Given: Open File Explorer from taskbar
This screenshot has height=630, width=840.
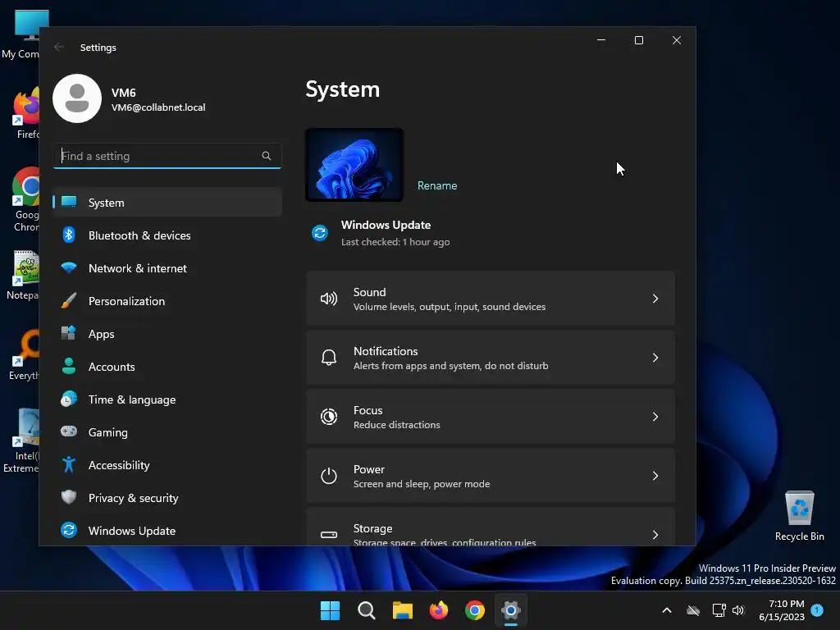Looking at the screenshot, I should pyautogui.click(x=402, y=610).
